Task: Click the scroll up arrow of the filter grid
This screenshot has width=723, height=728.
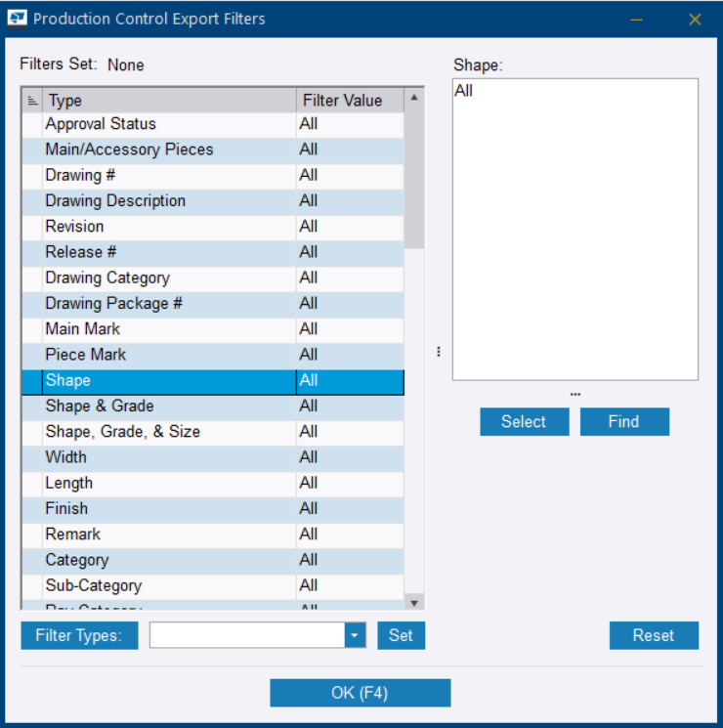Action: [414, 98]
